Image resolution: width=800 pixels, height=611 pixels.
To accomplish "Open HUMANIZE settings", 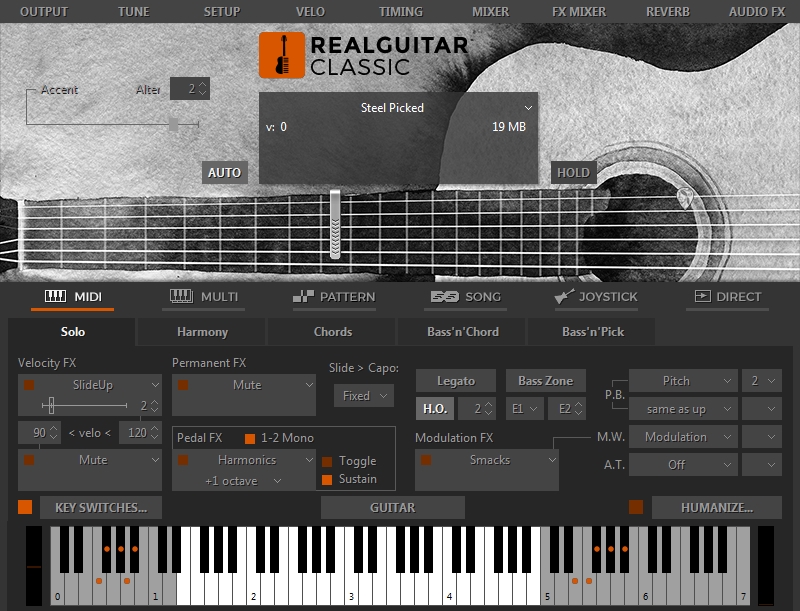I will [717, 507].
